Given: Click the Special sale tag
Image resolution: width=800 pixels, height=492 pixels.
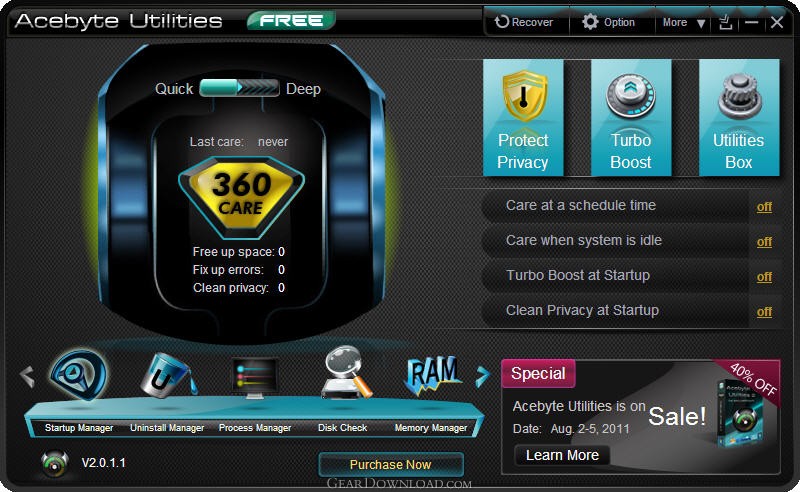Looking at the screenshot, I should [538, 373].
